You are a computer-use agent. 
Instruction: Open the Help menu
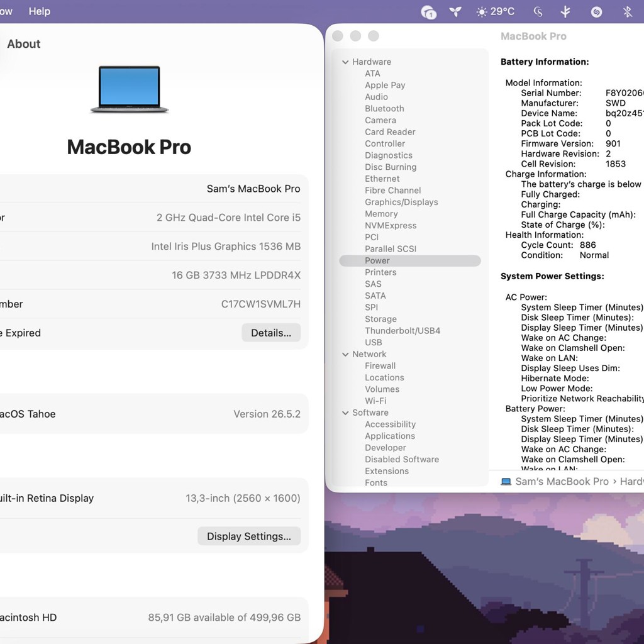pos(40,11)
